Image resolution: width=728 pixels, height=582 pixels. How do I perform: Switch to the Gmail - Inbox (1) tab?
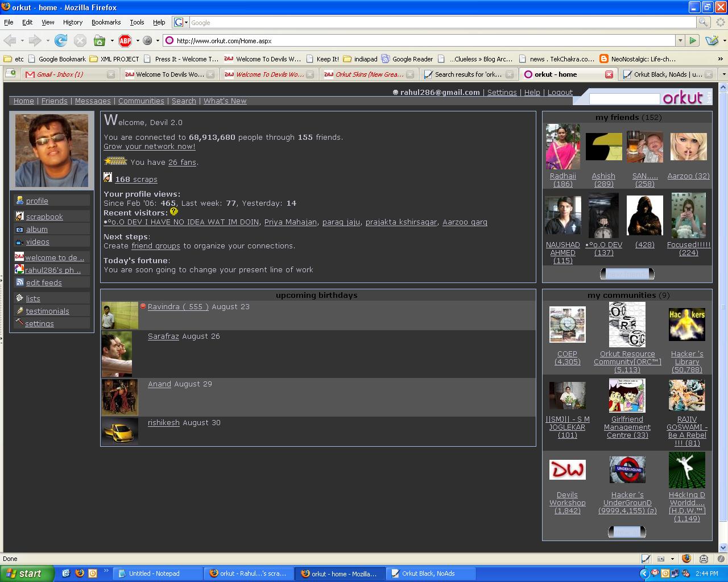click(x=69, y=74)
